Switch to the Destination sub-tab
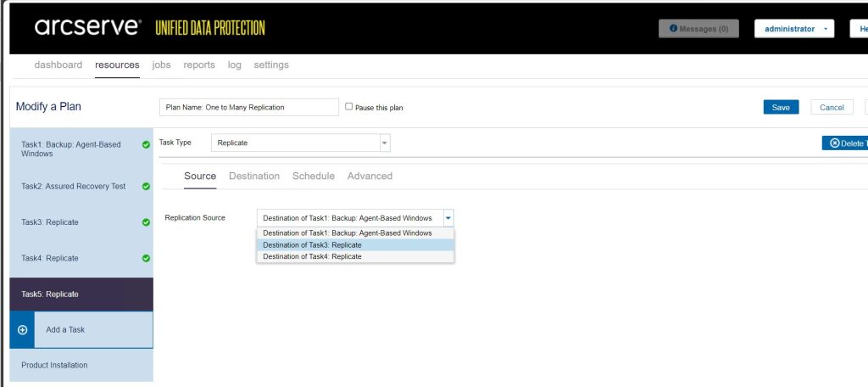Screen dimensions: 868x387 [x=254, y=177]
